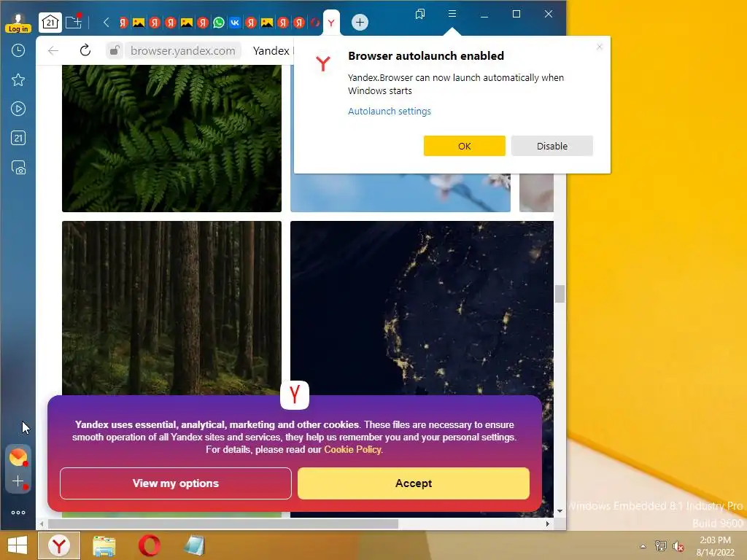This screenshot has width=747, height=560.
Task: Open the tab count 21 icon in sidebar
Action: coord(18,138)
